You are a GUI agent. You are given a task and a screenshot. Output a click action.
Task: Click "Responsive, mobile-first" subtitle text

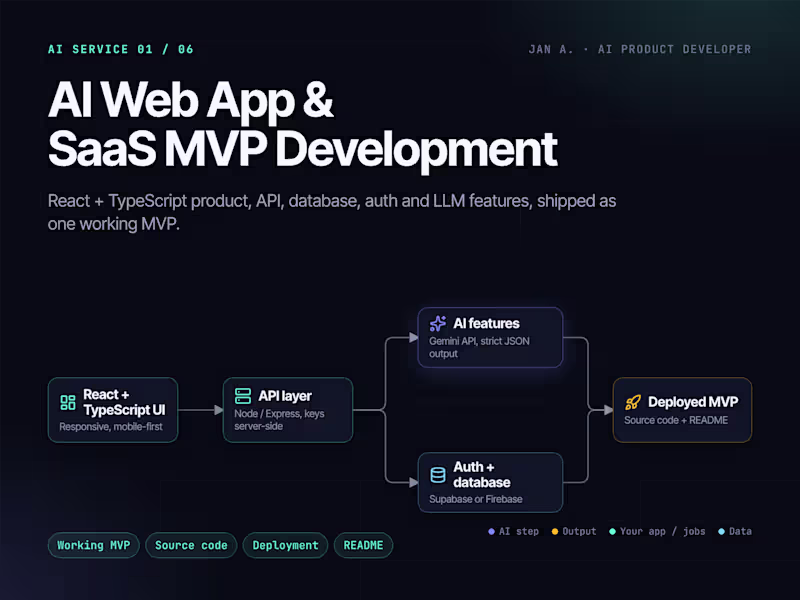point(111,427)
